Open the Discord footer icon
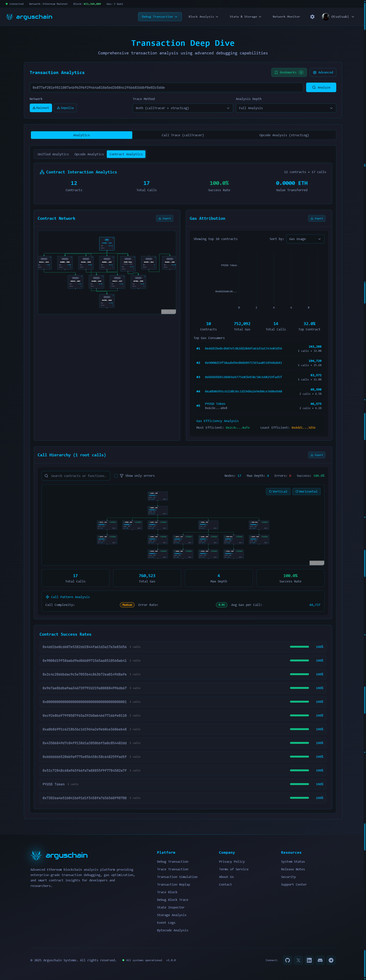366x980 pixels. (x=320, y=960)
